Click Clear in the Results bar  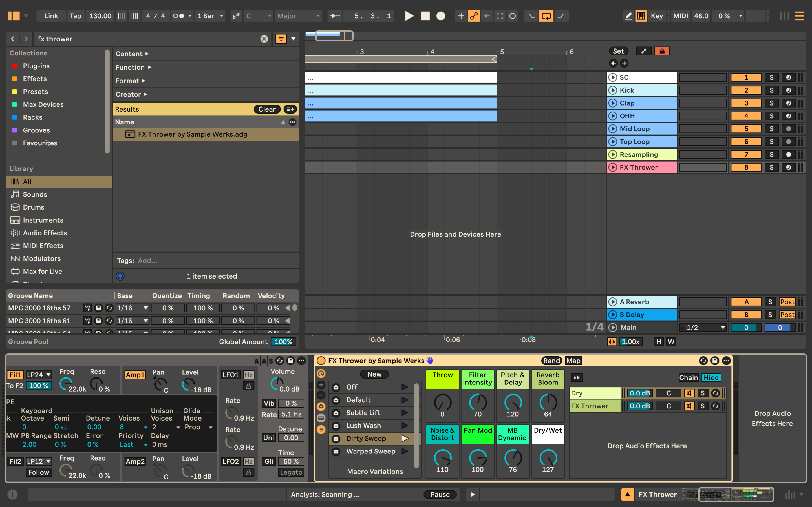[x=267, y=109]
